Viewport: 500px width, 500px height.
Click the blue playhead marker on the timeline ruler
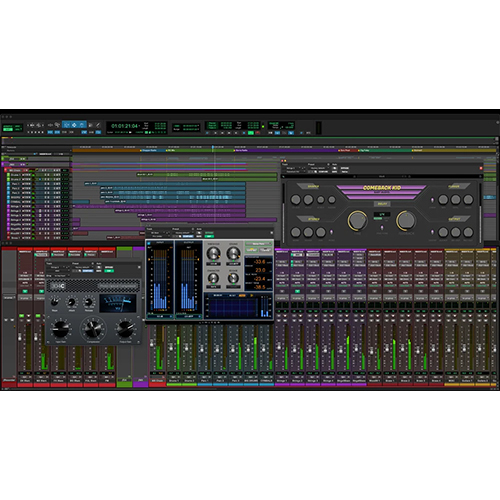click(213, 147)
